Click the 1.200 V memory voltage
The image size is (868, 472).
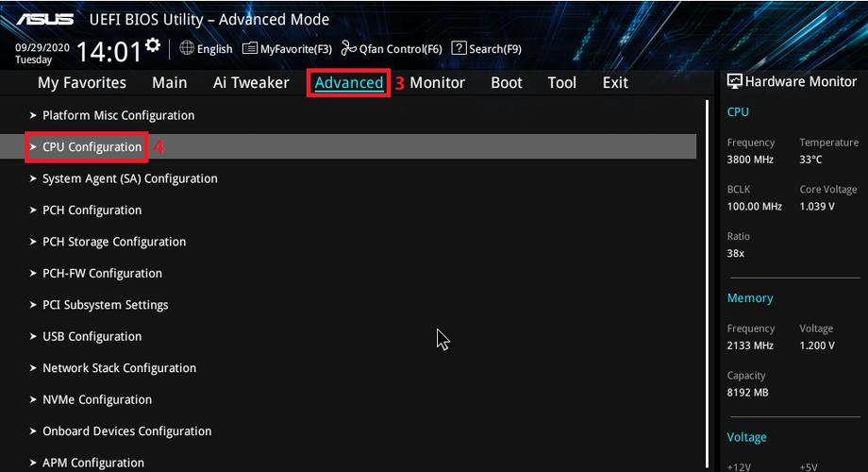[x=817, y=346]
